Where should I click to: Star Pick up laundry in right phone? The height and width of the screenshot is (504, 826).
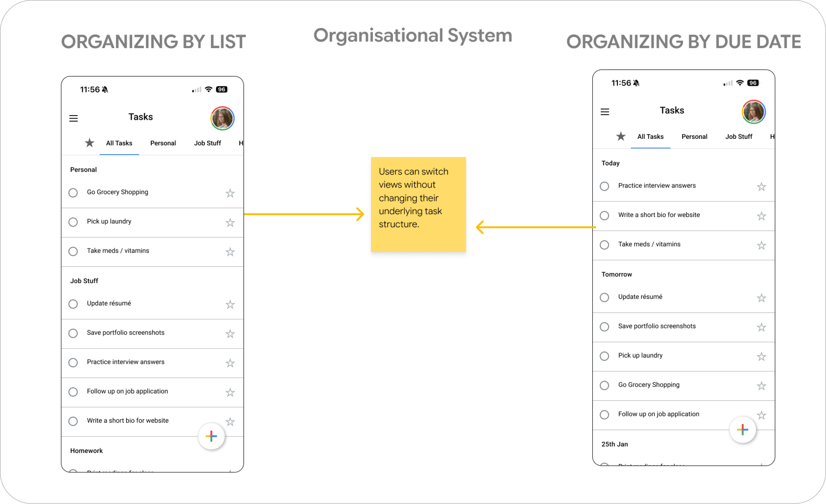(761, 357)
